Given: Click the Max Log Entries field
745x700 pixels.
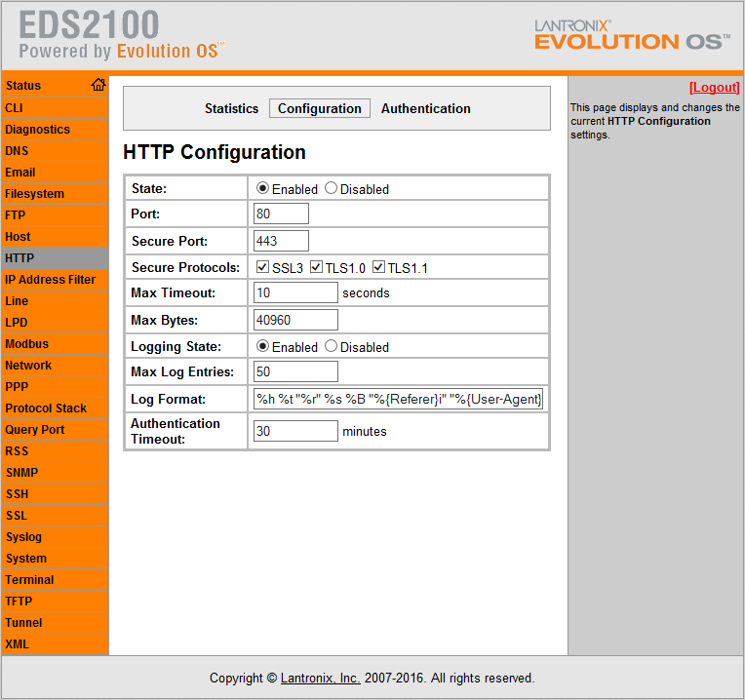Looking at the screenshot, I should [x=295, y=371].
